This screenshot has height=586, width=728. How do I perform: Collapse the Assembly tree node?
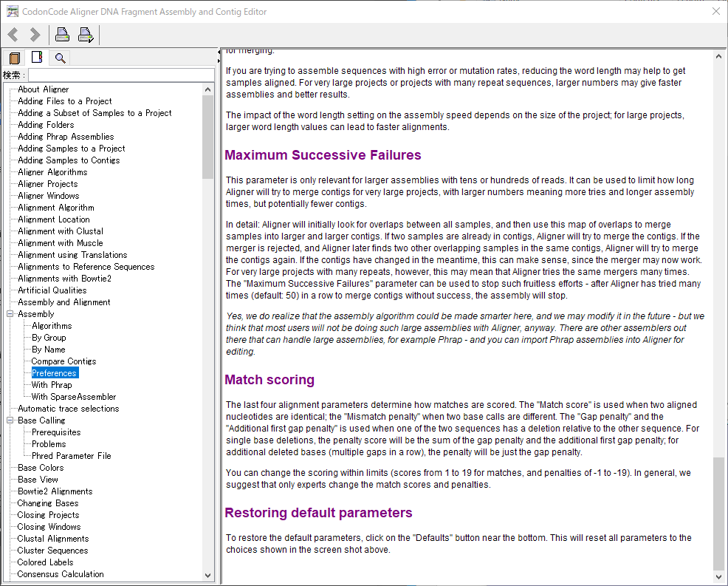[10, 314]
